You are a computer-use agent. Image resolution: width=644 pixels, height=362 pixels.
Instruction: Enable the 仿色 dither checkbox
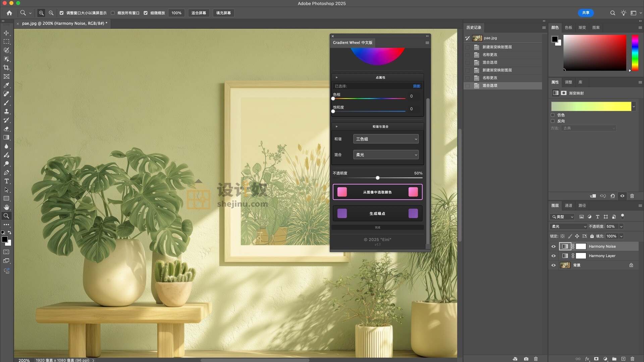click(x=553, y=115)
